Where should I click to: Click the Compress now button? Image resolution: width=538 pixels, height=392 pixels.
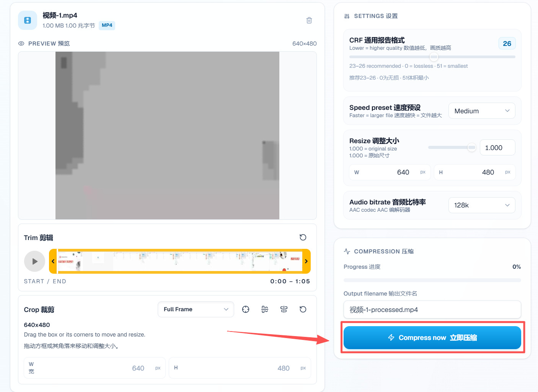(432, 338)
